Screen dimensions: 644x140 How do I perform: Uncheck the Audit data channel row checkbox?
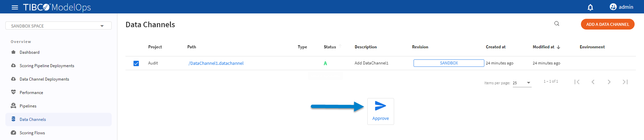tap(136, 63)
